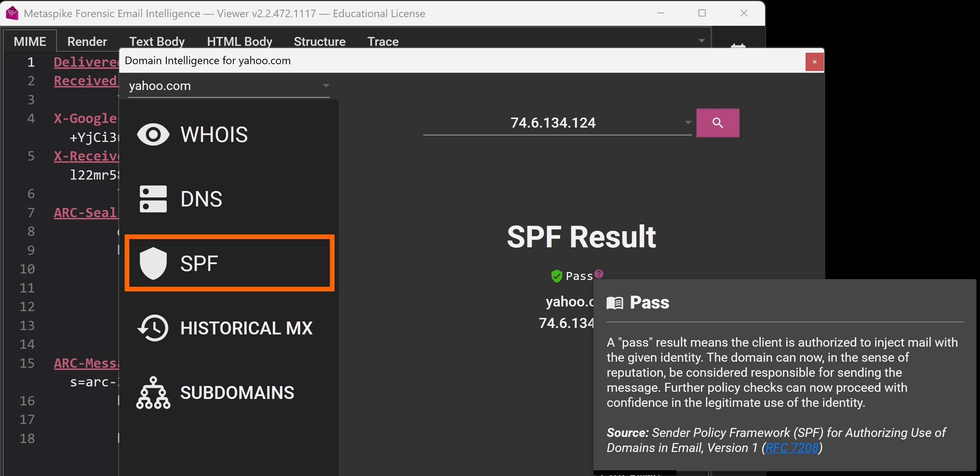Screen dimensions: 980x476
Task: Close the Domain Intelligence dialog
Action: point(814,62)
